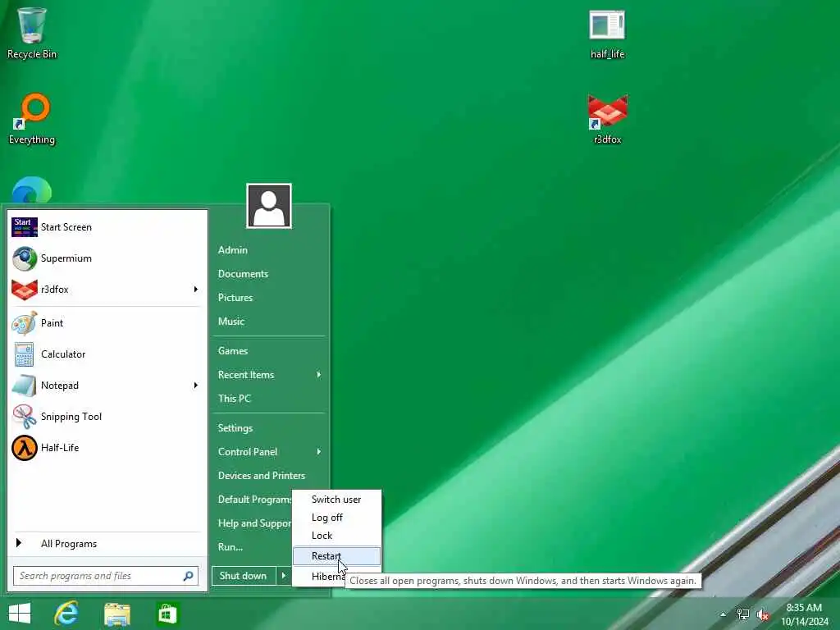
Task: Open the Run... dialog entry
Action: pyautogui.click(x=253, y=547)
